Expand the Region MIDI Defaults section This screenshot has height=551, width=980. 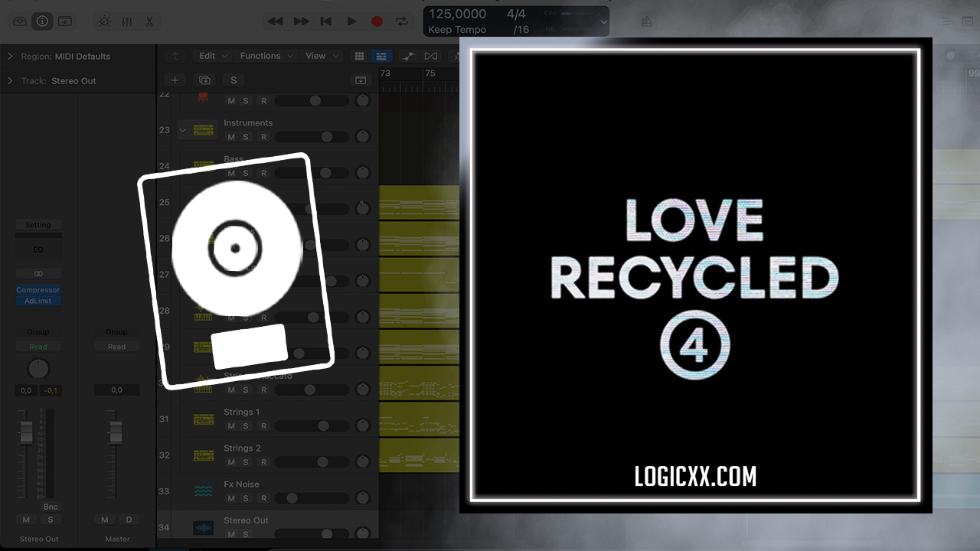10,56
